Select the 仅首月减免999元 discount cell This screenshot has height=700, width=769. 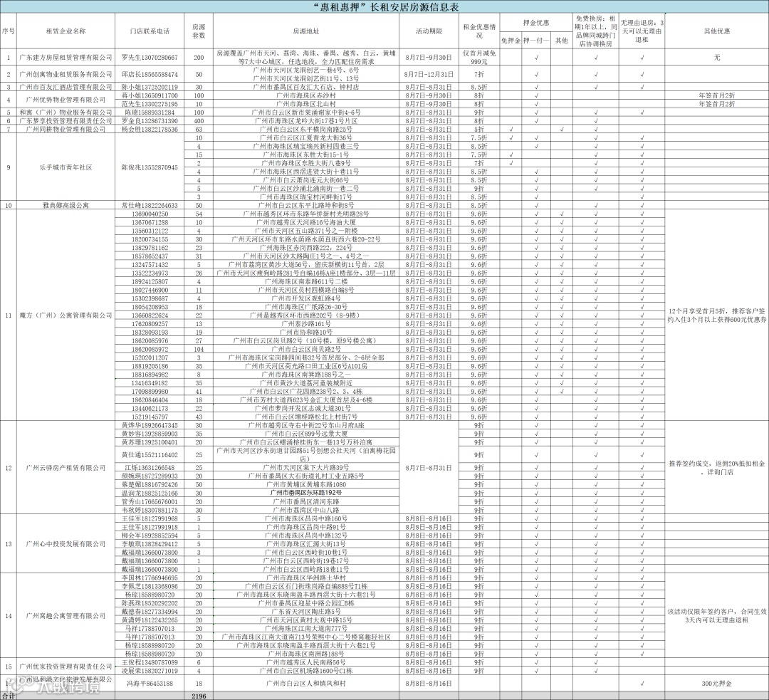point(479,58)
